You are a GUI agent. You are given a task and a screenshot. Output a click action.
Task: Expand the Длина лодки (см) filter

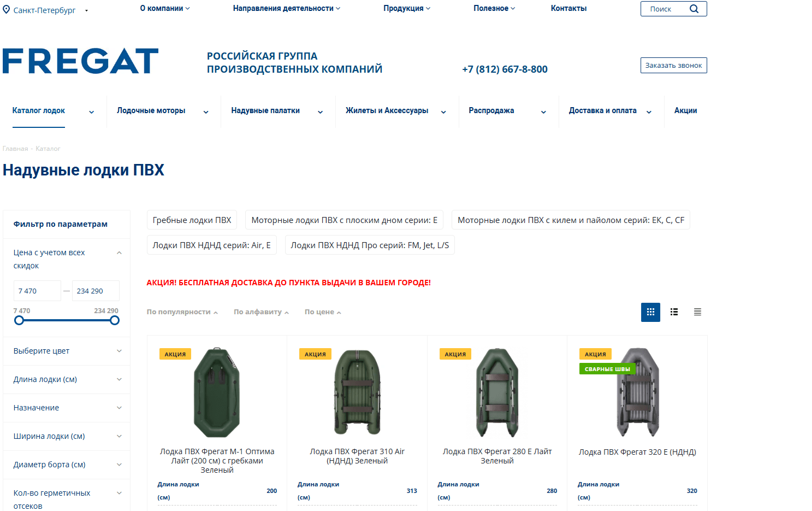click(x=67, y=379)
